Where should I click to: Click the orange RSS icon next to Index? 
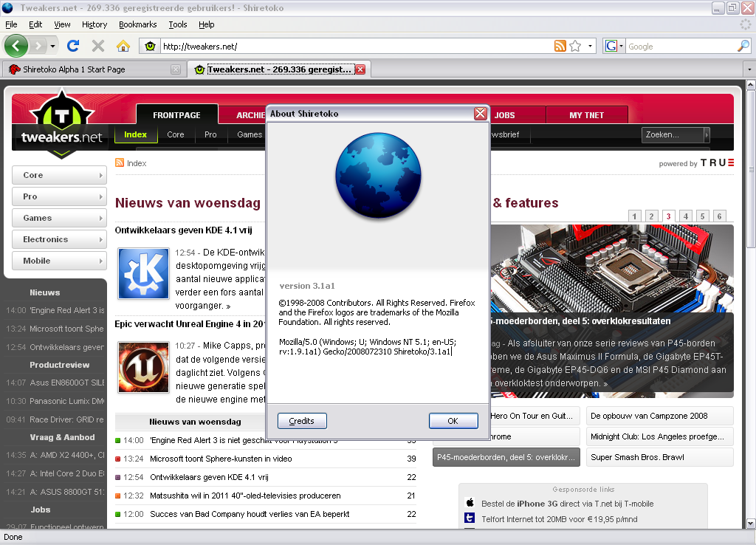tap(120, 162)
